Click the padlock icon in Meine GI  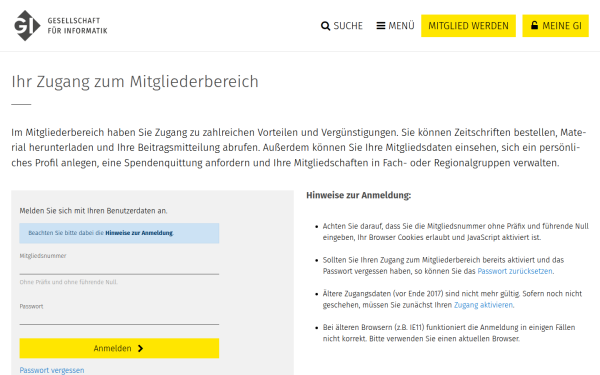(535, 25)
